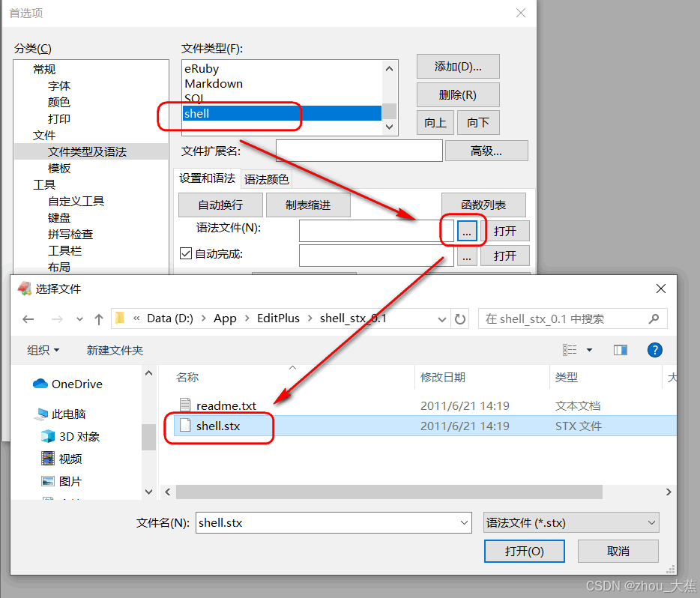Toggle 自动换行 setting button

pyautogui.click(x=220, y=205)
